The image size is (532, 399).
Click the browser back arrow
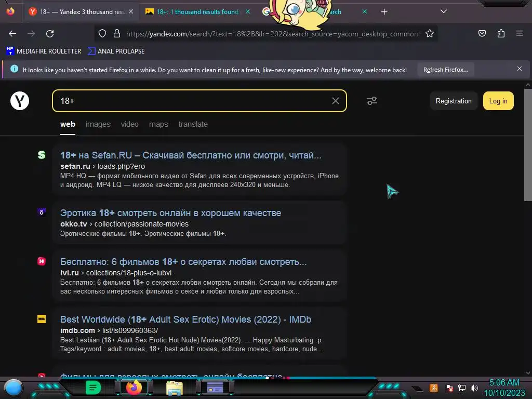coord(12,34)
